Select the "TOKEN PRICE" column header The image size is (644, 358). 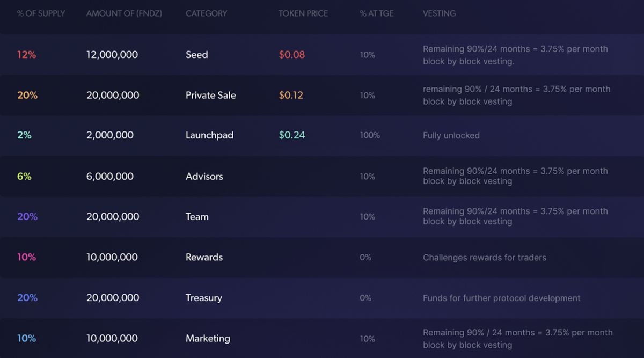click(303, 13)
